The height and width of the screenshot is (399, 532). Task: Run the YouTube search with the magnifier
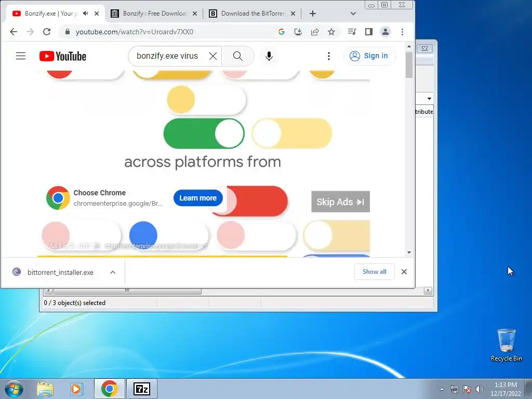[238, 56]
